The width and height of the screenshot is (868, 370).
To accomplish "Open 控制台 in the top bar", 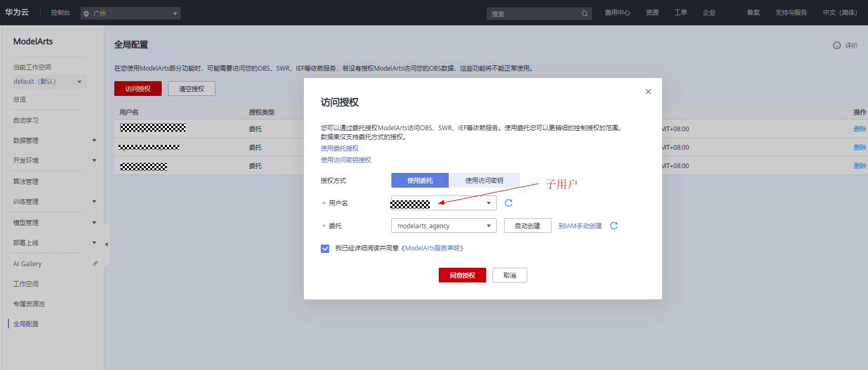I will 61,13.
